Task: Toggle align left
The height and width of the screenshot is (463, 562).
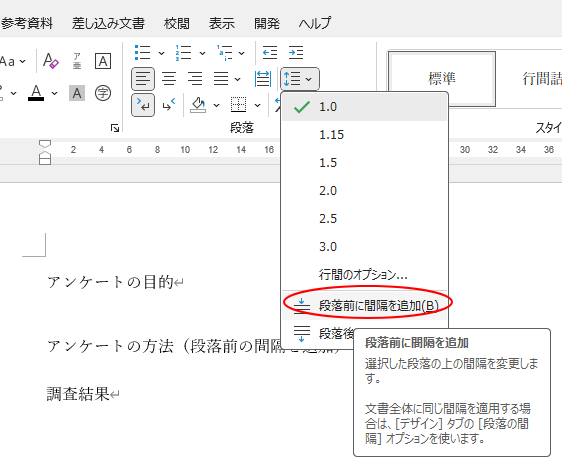Action: [143, 78]
